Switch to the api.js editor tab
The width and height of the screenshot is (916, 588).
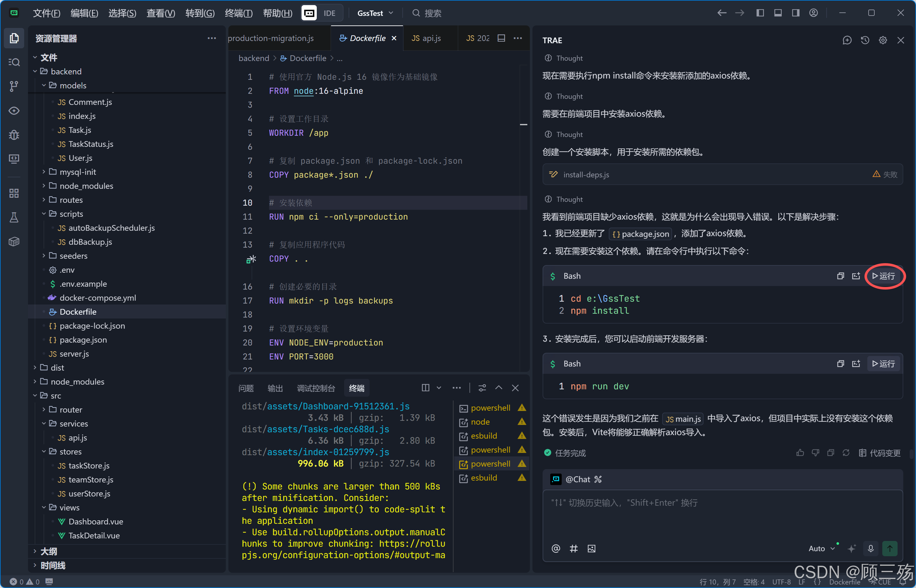pyautogui.click(x=427, y=38)
